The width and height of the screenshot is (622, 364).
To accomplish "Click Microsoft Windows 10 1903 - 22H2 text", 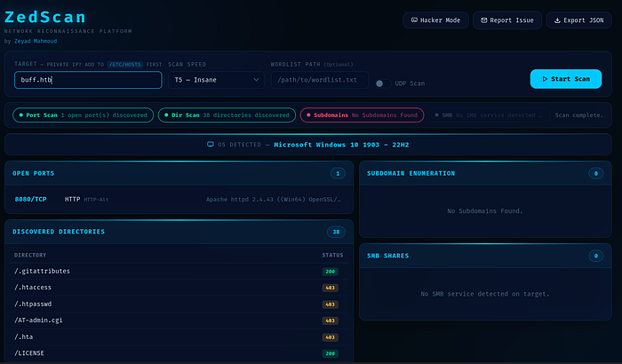I will (x=341, y=145).
